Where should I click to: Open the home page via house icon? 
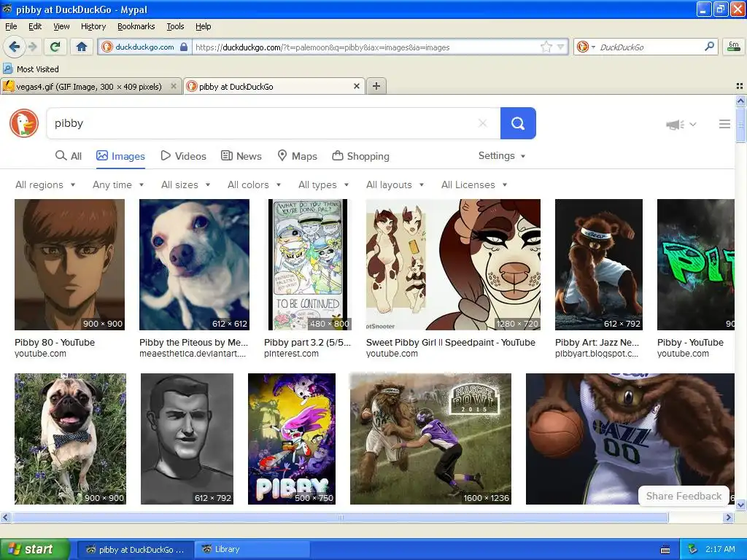(82, 47)
